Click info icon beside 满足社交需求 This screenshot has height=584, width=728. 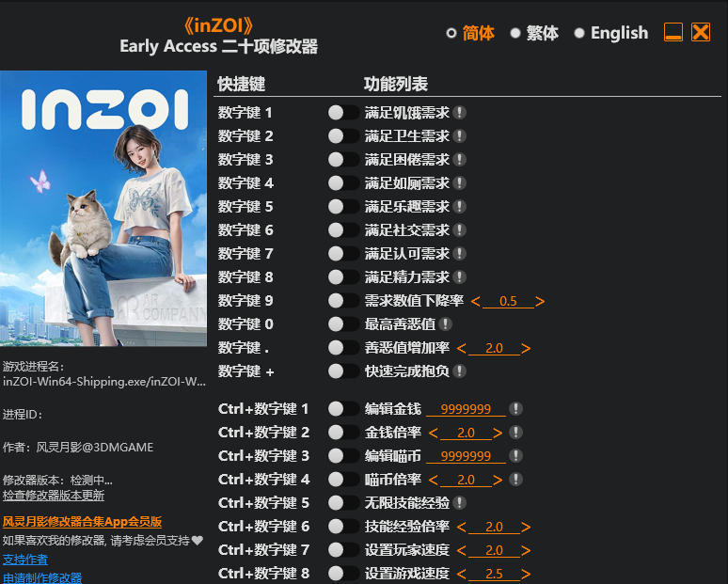click(459, 229)
